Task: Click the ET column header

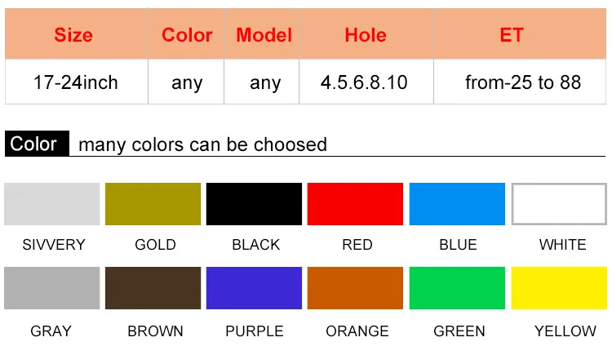Action: point(520,34)
